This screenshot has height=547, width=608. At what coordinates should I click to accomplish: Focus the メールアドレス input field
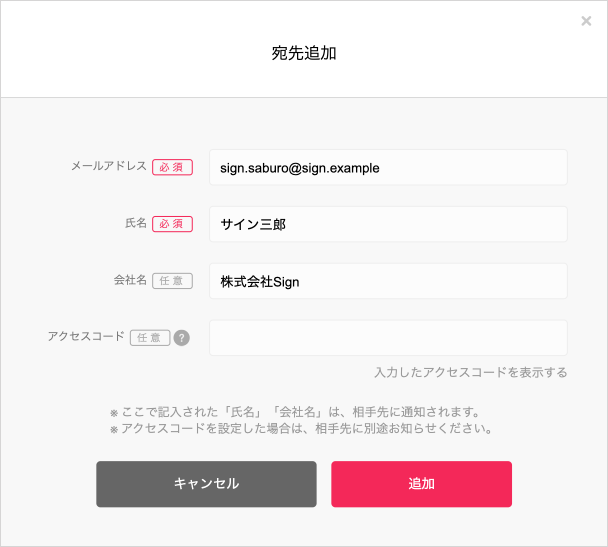388,167
